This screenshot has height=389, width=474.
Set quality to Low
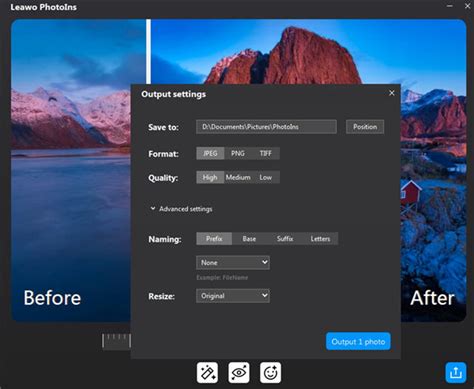[x=266, y=177]
